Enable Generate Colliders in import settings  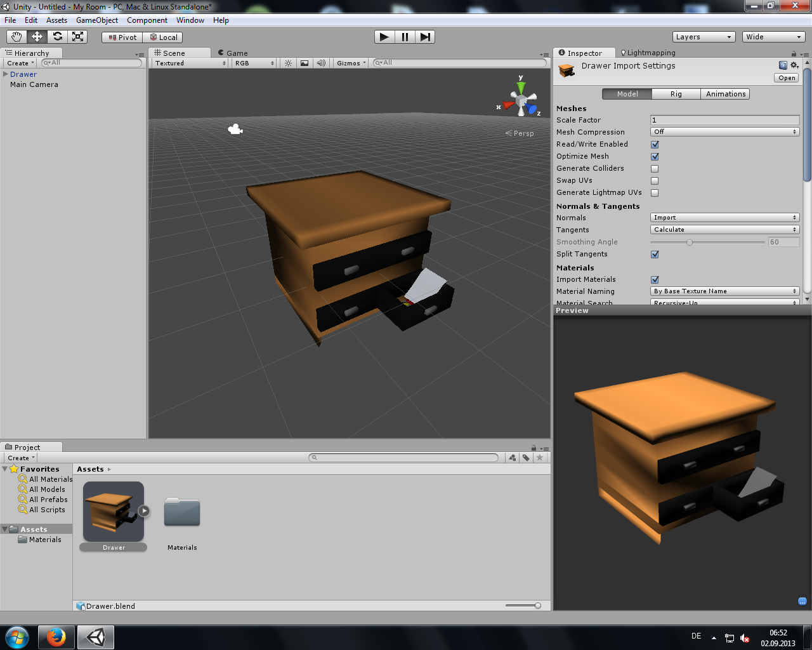point(654,168)
